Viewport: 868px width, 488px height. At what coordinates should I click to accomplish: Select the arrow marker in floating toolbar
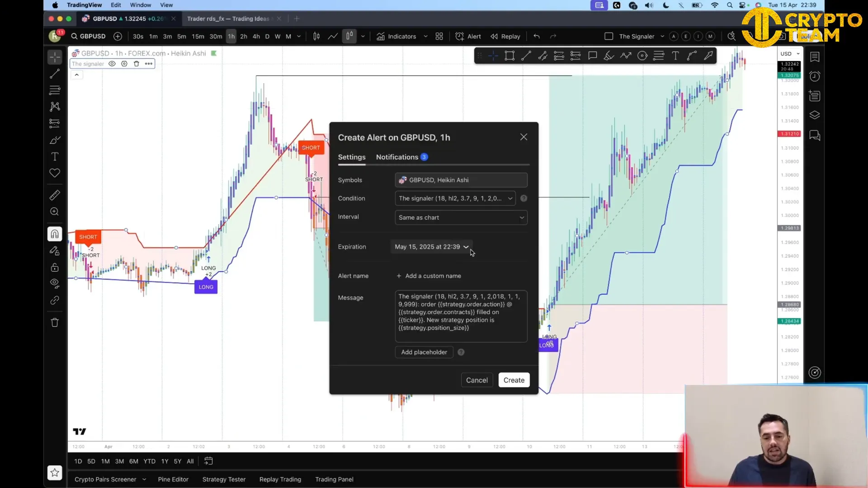tap(708, 56)
